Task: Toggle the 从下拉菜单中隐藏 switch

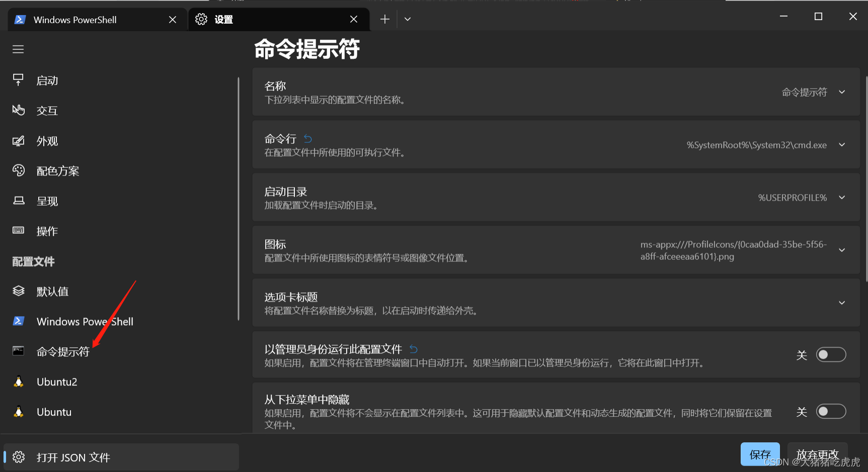Action: (x=831, y=412)
